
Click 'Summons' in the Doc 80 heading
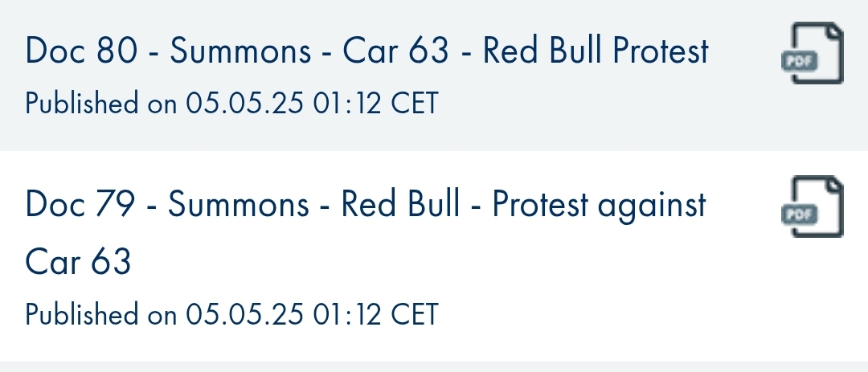(x=240, y=51)
